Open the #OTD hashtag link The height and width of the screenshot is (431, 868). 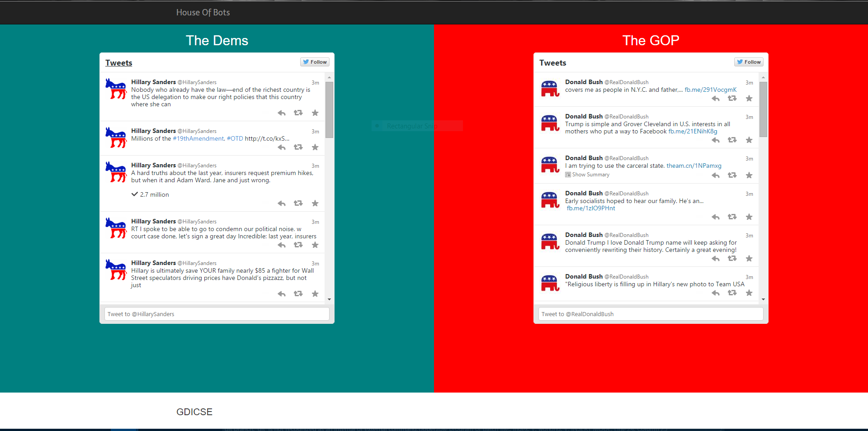[x=235, y=139]
